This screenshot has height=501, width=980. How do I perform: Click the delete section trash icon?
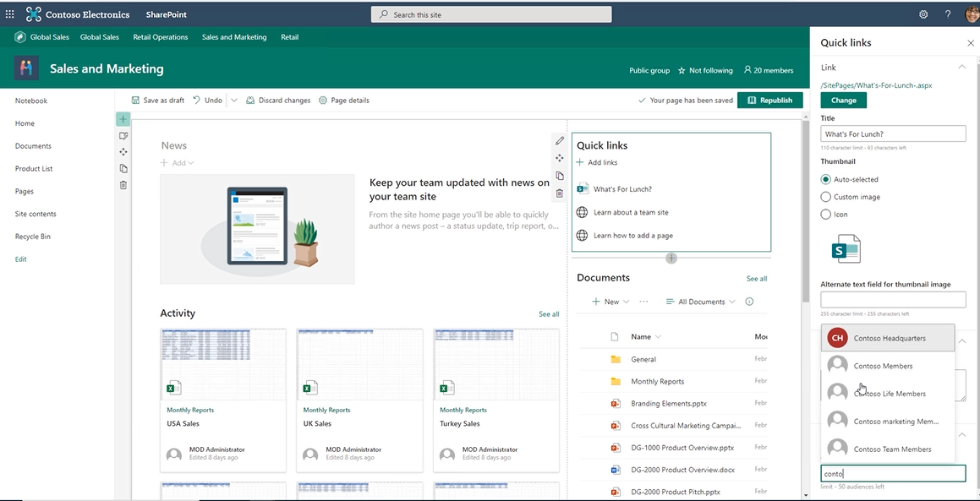123,185
